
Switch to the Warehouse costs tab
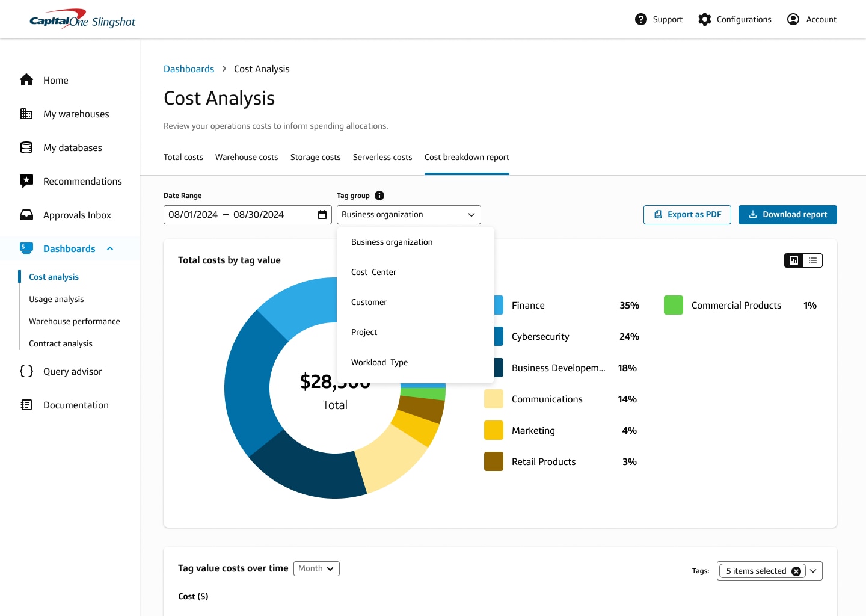point(247,157)
